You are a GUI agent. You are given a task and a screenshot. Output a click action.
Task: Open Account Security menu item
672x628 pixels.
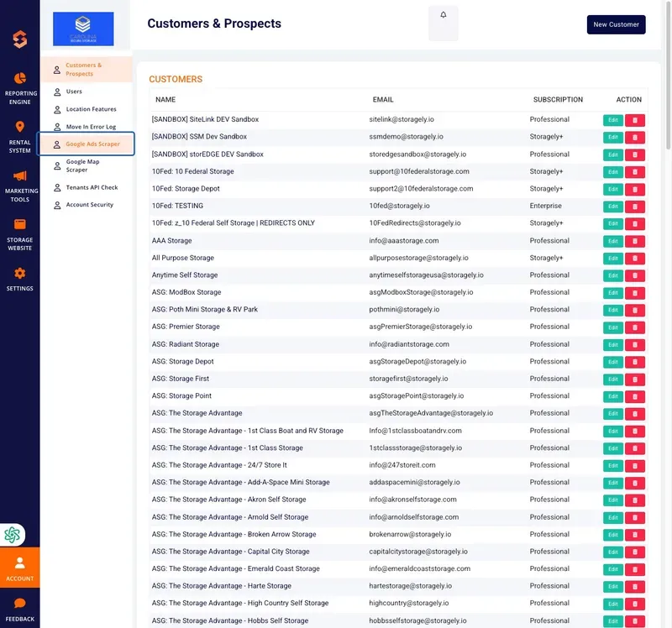point(90,205)
